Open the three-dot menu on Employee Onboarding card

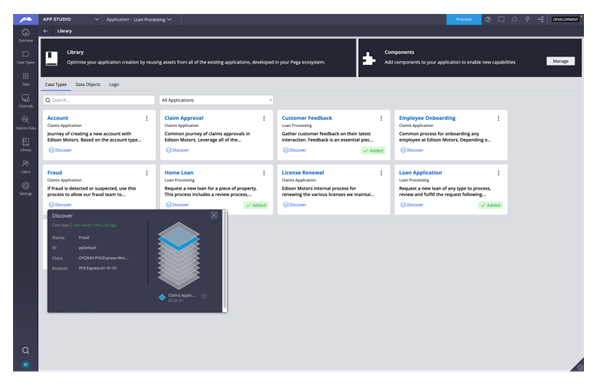point(498,119)
